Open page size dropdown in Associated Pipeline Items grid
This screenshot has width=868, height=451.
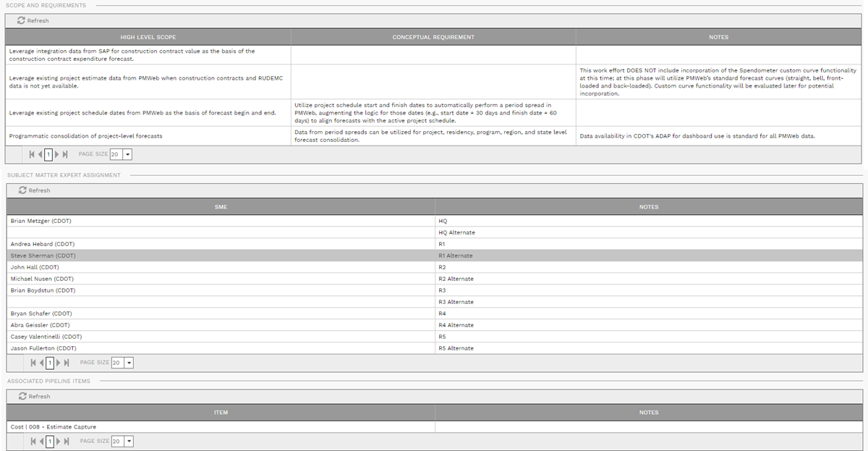(129, 441)
